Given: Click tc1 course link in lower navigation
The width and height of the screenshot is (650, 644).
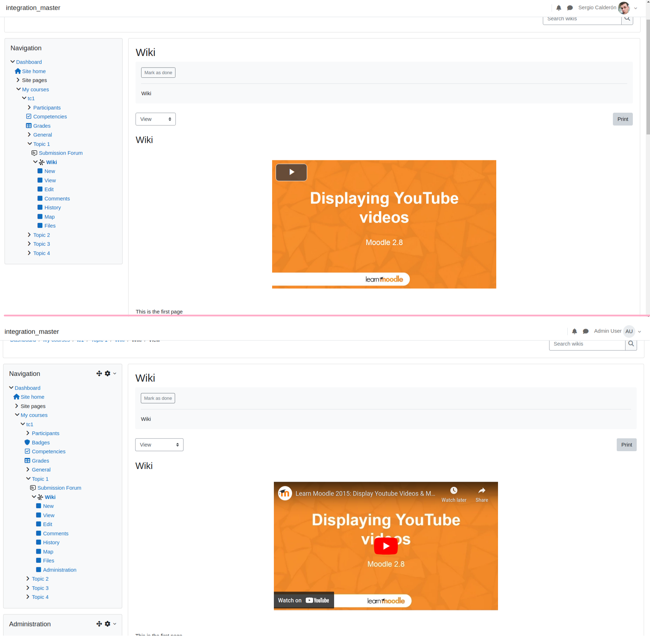Looking at the screenshot, I should (30, 424).
